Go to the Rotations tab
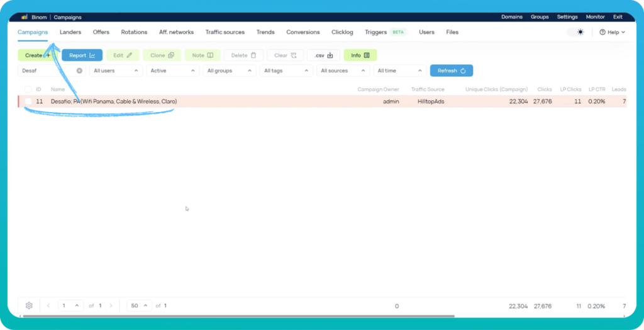The width and height of the screenshot is (644, 330). click(x=135, y=32)
